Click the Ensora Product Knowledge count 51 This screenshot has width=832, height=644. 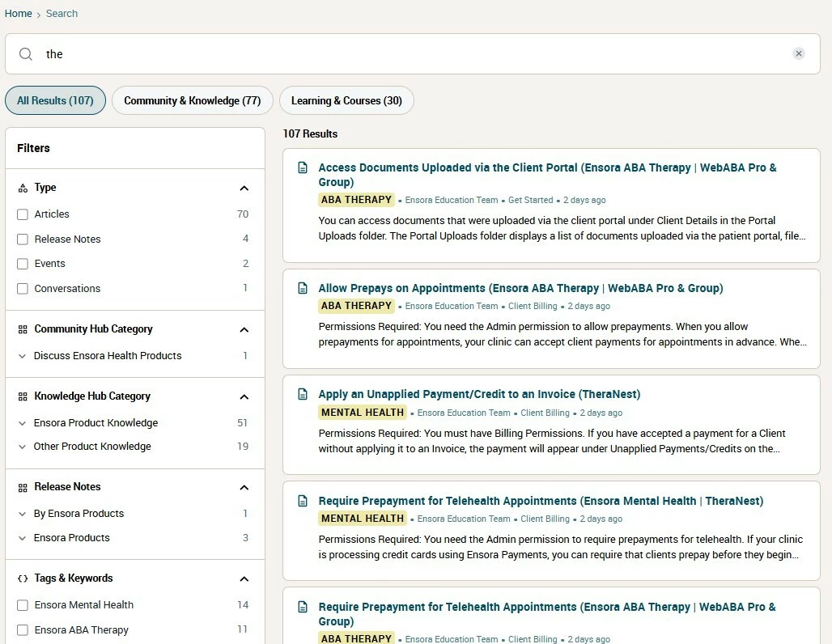(x=243, y=423)
